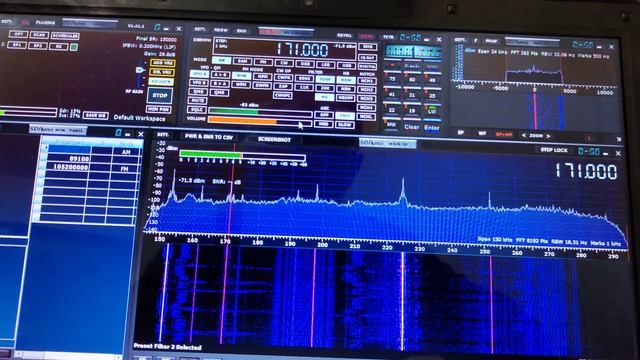Click the MUTE button

tap(198, 100)
